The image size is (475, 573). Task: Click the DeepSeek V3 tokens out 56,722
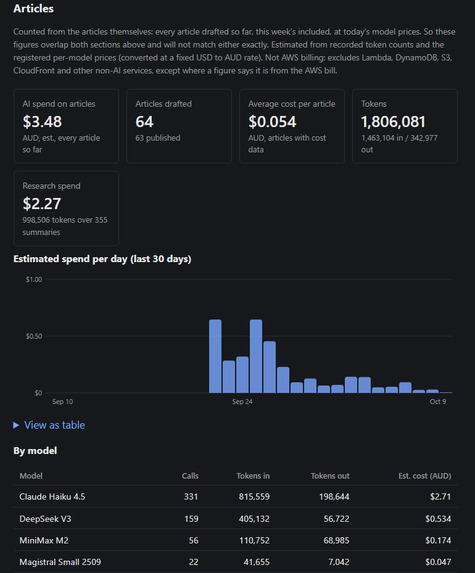337,519
